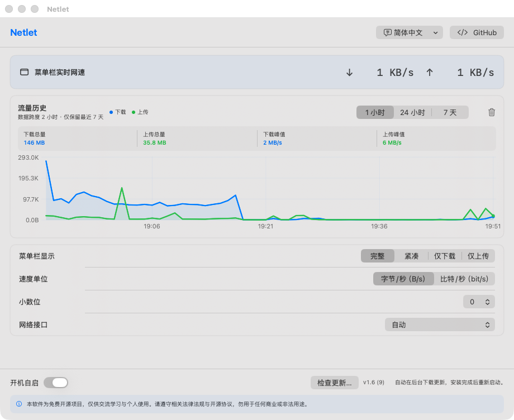Click the 19:51 time axis label
514x420 pixels.
493,226
